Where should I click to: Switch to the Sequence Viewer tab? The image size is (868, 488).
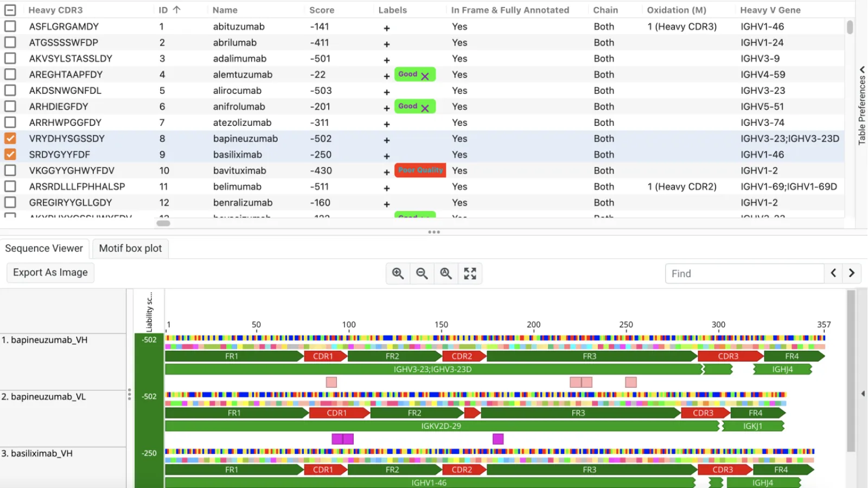click(44, 248)
